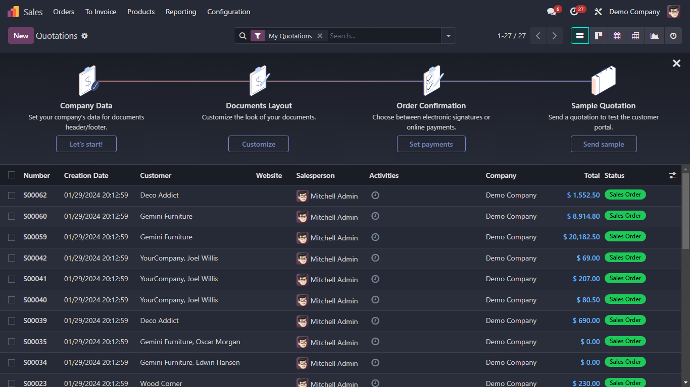Open the Configuration menu
The height and width of the screenshot is (387, 690).
click(x=228, y=12)
